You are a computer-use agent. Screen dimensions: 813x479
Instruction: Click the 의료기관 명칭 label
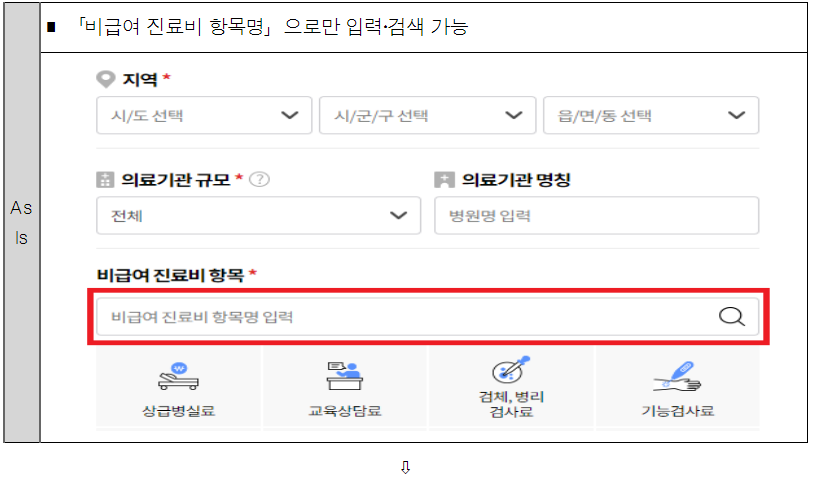pos(516,180)
